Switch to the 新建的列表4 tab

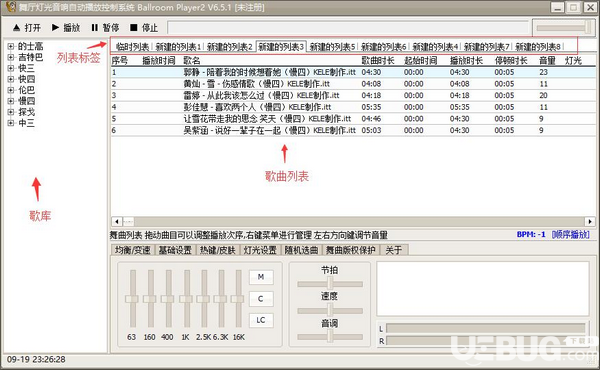pyautogui.click(x=435, y=47)
